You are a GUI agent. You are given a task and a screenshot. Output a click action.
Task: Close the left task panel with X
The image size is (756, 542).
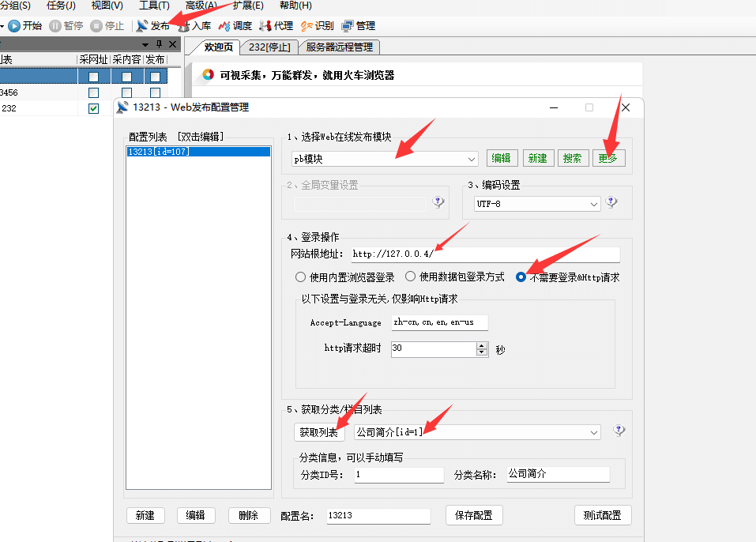point(172,44)
